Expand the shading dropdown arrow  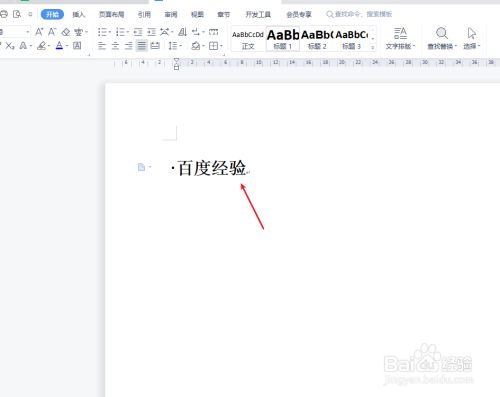pos(203,46)
